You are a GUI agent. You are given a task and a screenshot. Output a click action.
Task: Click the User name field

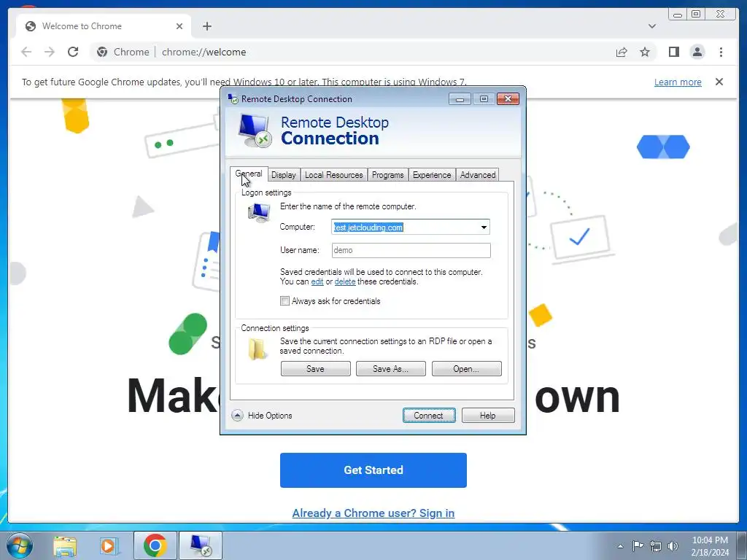[411, 251]
